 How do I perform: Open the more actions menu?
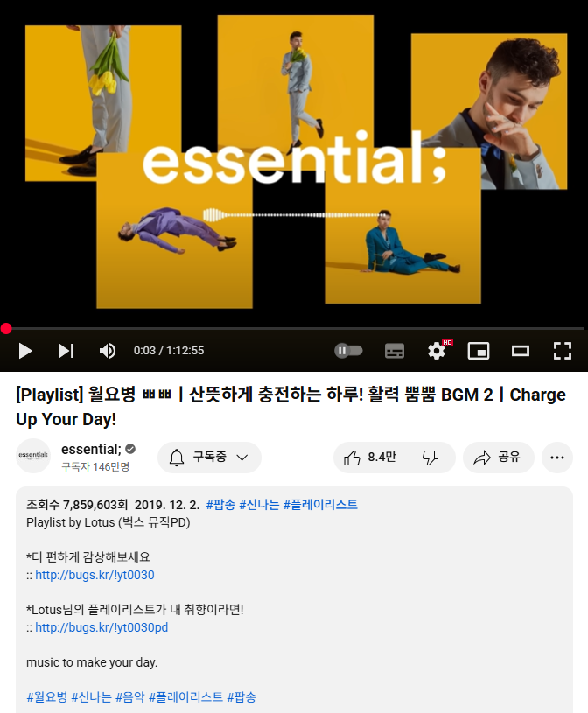click(x=557, y=458)
